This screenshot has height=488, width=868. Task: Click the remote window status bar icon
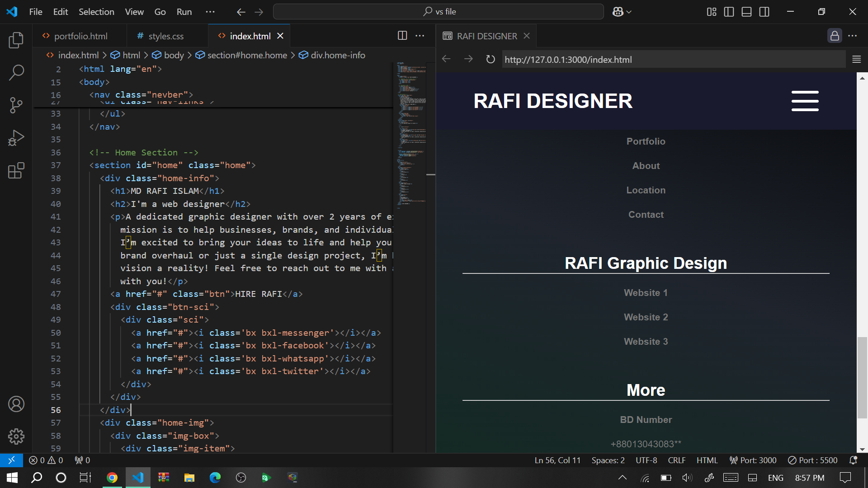point(11,460)
